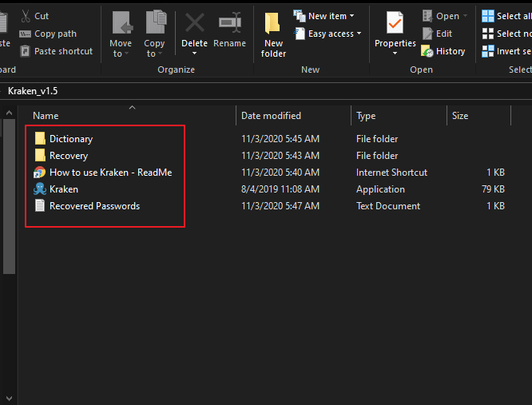Viewport: 532px width, 405px height.
Task: Click the 11/3/2020 5:47 AM date cell
Action: (280, 206)
